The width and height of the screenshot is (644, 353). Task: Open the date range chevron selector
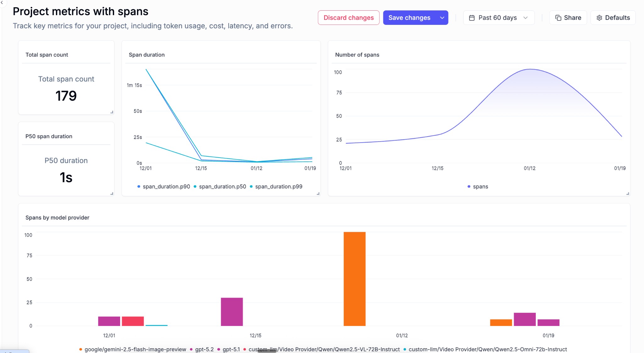[525, 18]
